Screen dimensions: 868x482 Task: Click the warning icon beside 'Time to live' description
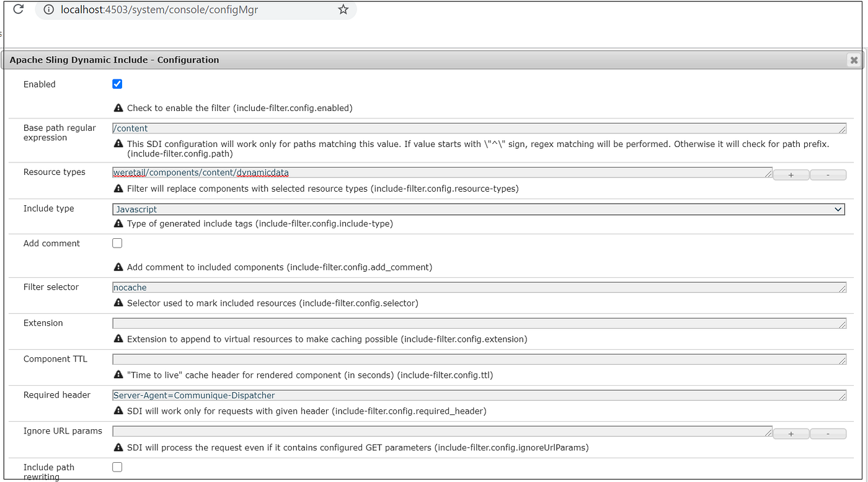click(x=118, y=375)
